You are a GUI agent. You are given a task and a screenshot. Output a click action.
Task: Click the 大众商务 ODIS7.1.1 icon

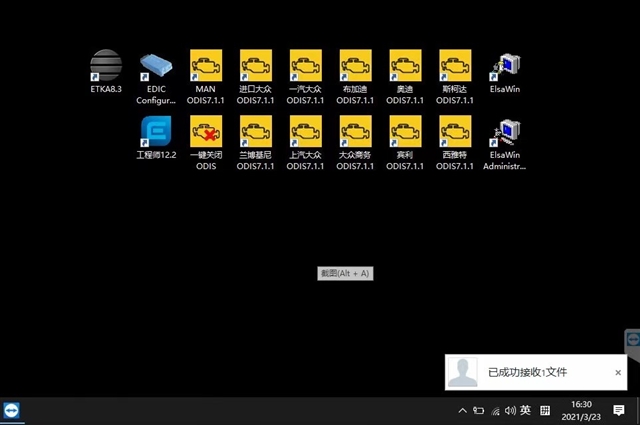point(355,143)
